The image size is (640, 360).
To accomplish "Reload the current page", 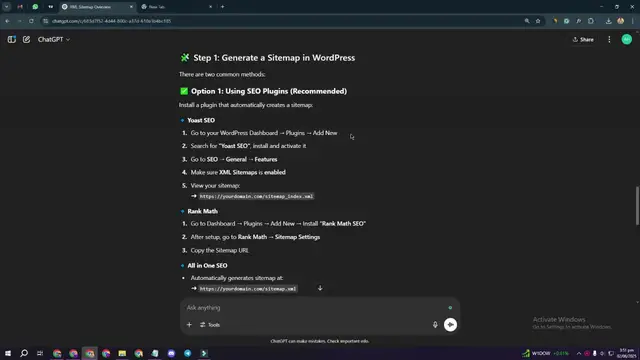I will click(31, 21).
